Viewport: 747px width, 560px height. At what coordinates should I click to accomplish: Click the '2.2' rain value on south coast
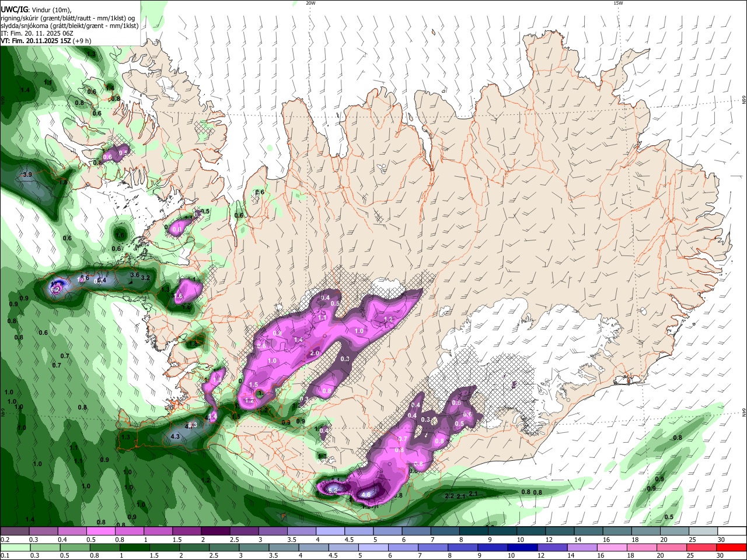point(449,496)
